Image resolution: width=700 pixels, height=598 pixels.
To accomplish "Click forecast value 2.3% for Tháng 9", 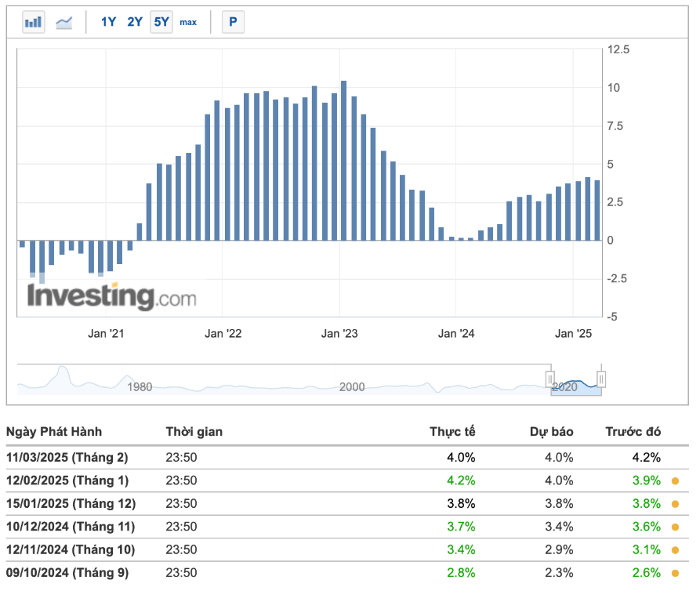I will tap(559, 573).
